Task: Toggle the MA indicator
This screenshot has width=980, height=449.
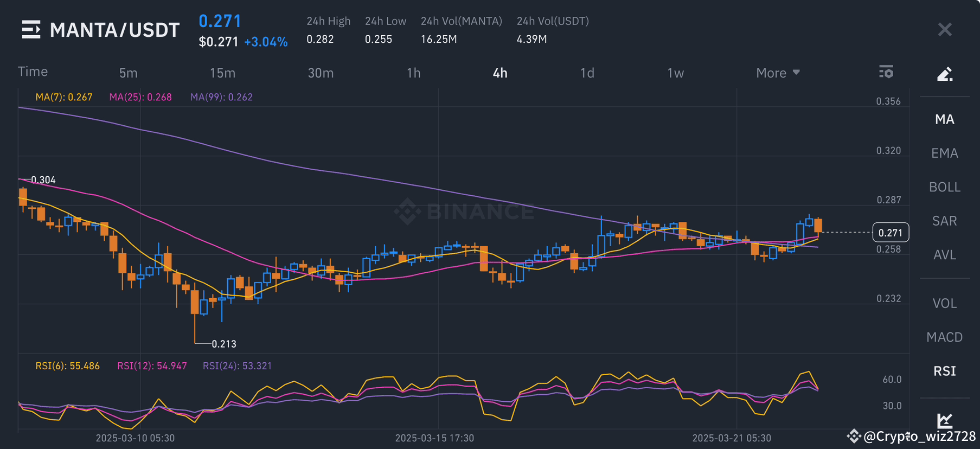Action: coord(945,119)
